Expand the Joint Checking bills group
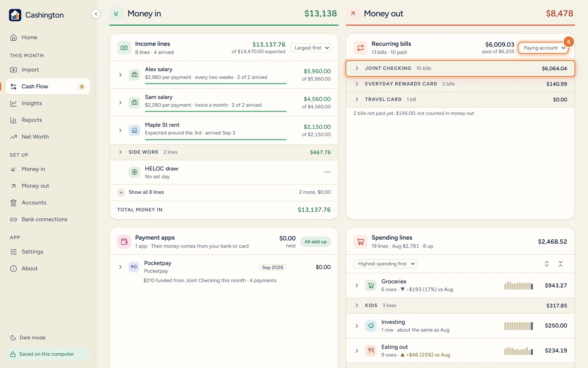 coord(460,68)
